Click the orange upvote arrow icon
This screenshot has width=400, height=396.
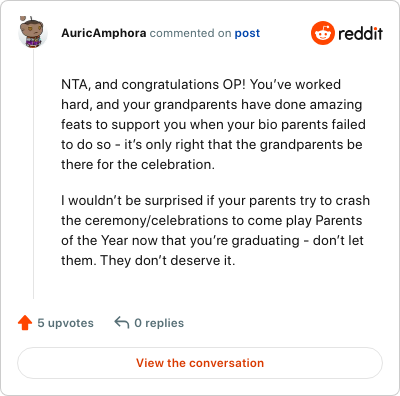pos(25,323)
